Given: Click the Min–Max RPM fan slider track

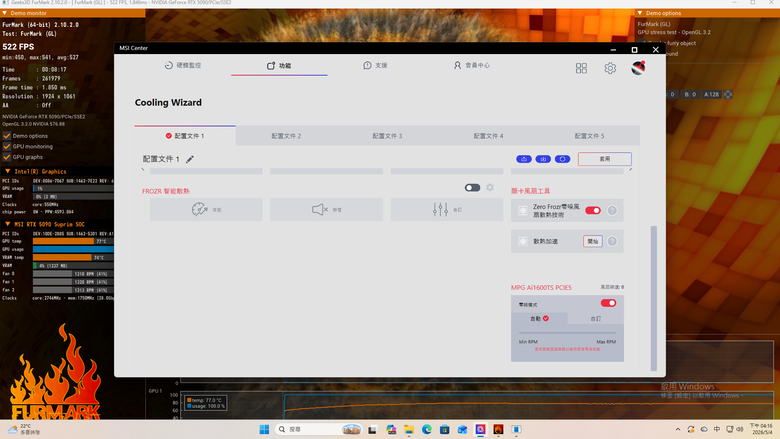Looking at the screenshot, I should coord(567,333).
